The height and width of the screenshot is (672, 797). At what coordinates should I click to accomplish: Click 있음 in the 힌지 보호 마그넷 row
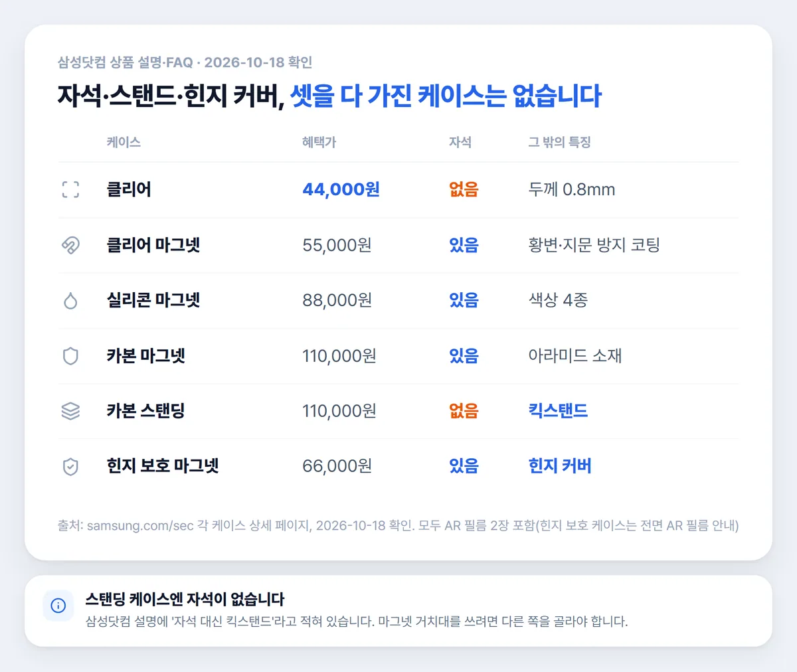point(464,466)
